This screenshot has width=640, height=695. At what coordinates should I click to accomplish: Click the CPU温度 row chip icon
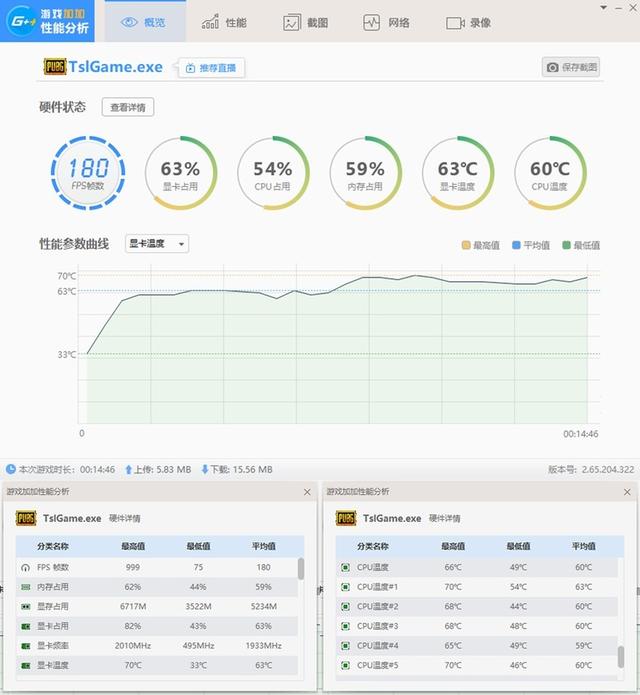coord(346,567)
